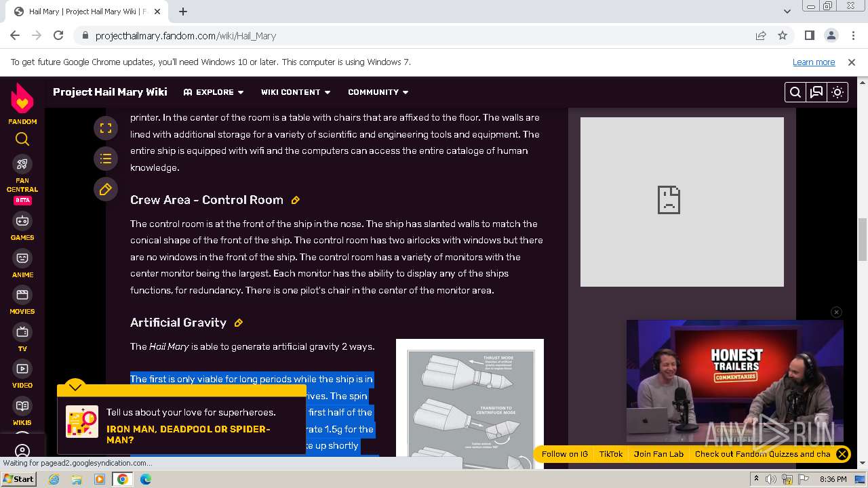This screenshot has height=488, width=868.
Task: Open Microsoft Edge from taskbar
Action: click(145, 479)
